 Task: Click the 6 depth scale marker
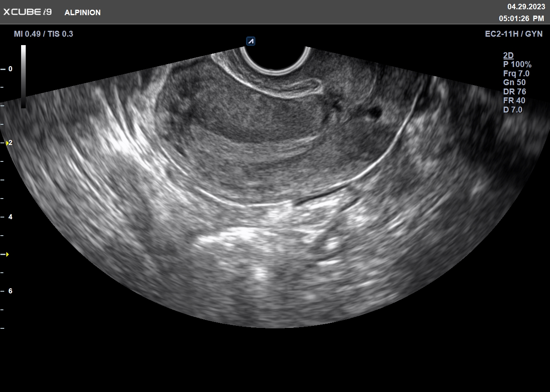10,291
